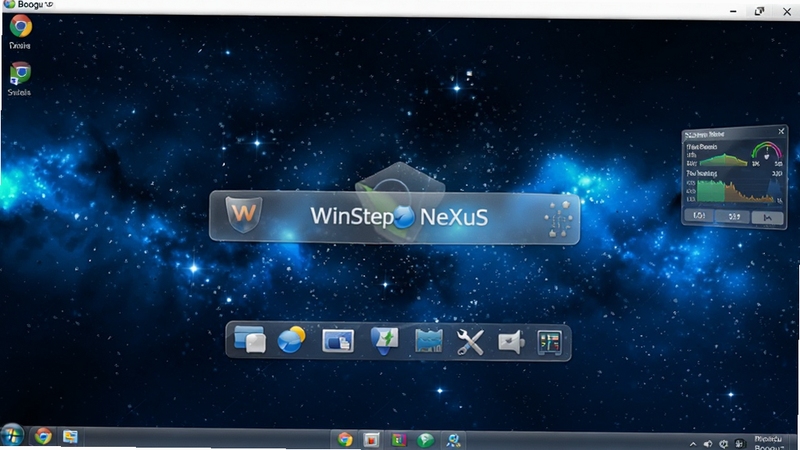The height and width of the screenshot is (450, 800).
Task: Click the Chrome icon in centered taskbar group
Action: 345,439
